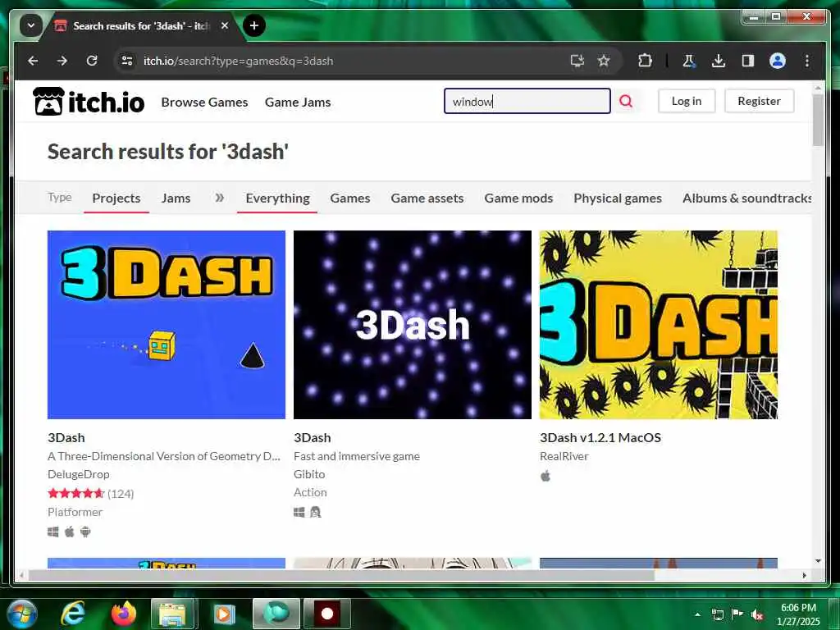Select the Jams type tab
This screenshot has width=840, height=630.
coord(176,199)
